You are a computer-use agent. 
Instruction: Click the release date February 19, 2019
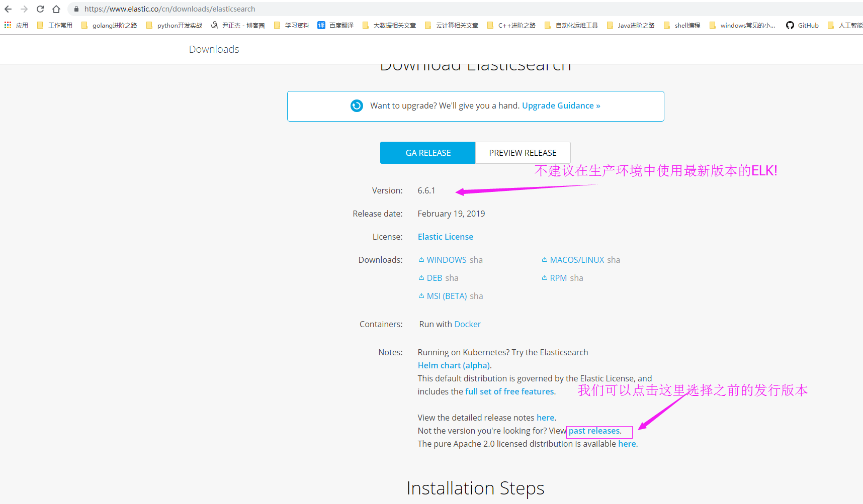[x=451, y=214]
